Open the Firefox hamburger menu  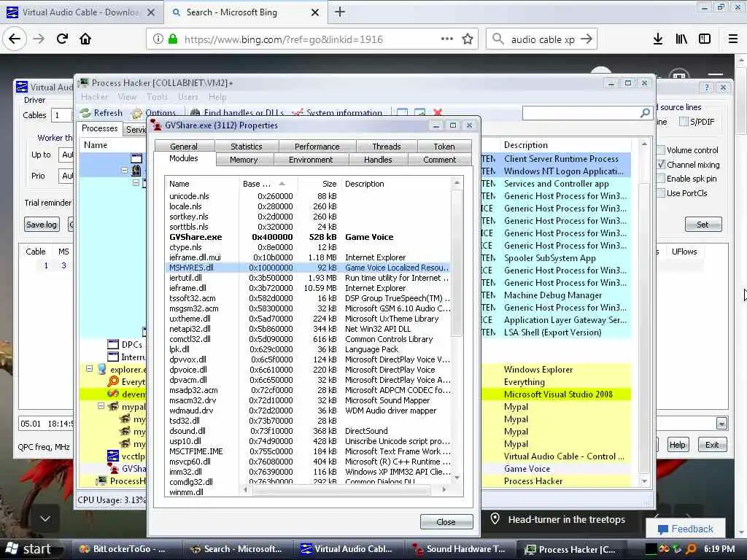[x=733, y=39]
